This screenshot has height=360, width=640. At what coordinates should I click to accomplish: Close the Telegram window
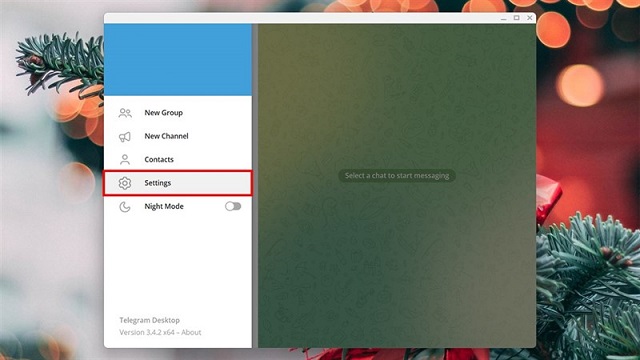[529, 18]
